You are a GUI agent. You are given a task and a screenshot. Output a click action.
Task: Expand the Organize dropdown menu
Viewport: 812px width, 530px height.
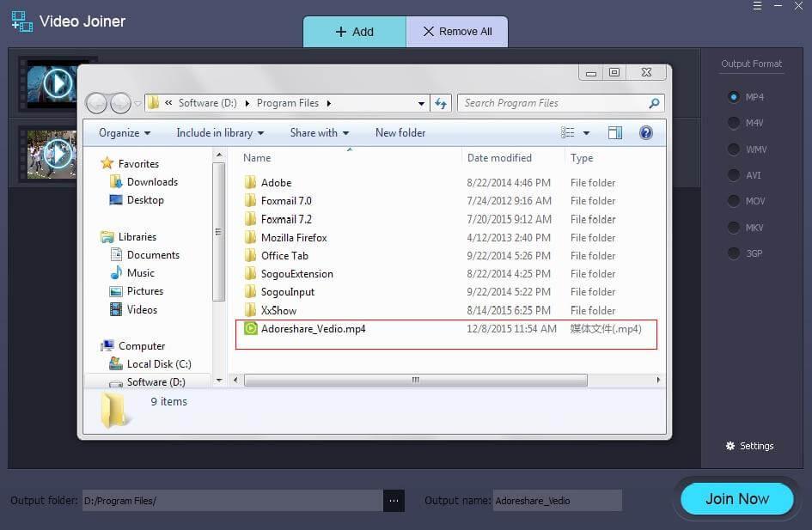(125, 133)
